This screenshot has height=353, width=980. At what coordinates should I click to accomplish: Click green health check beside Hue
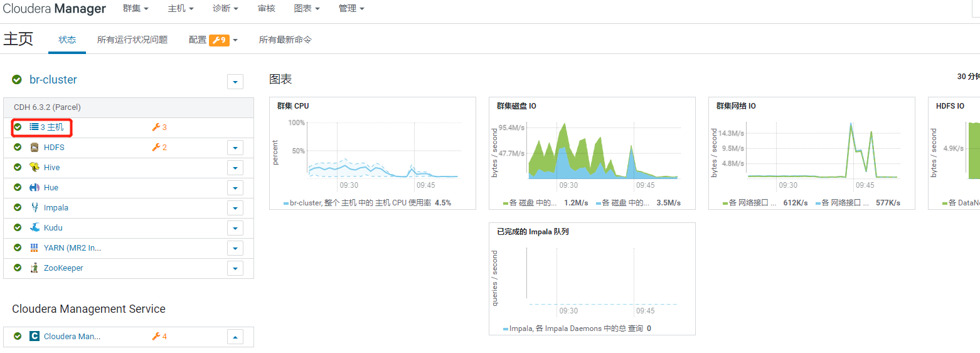(x=18, y=188)
